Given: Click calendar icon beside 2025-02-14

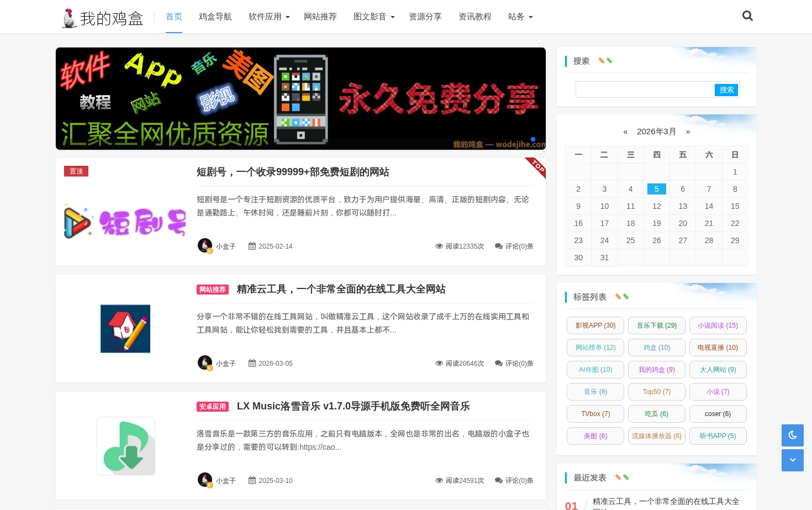Looking at the screenshot, I should [x=252, y=246].
